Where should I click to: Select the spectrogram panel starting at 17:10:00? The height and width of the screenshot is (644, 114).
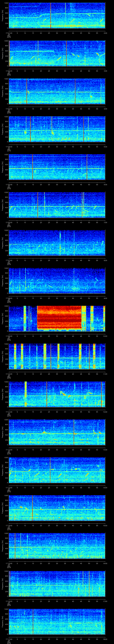coord(57,356)
